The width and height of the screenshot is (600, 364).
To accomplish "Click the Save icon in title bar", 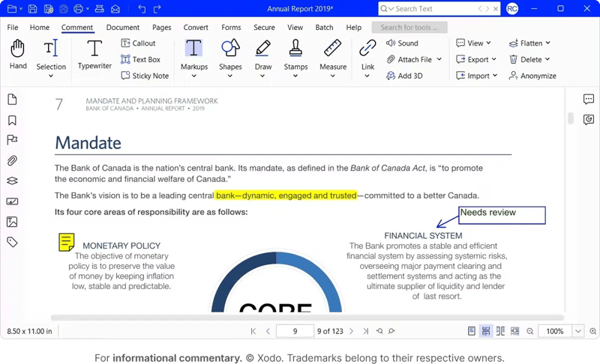I will pyautogui.click(x=33, y=8).
